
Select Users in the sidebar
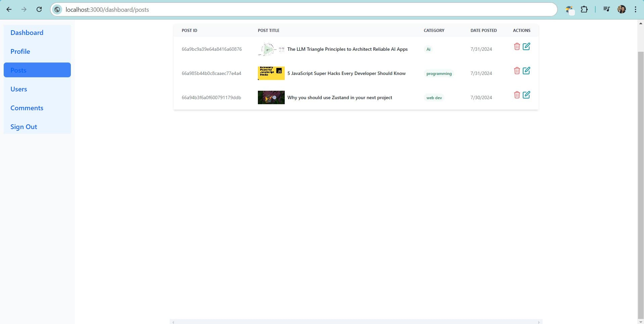tap(19, 89)
